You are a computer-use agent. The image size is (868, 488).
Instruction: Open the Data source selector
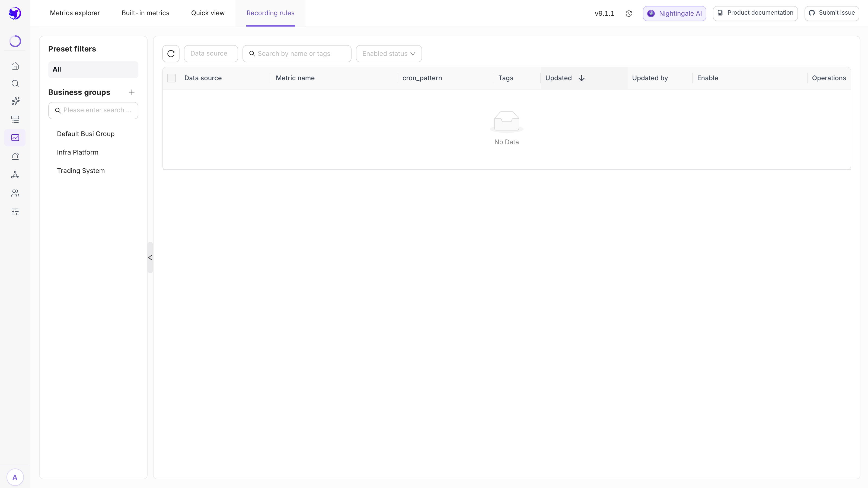coord(211,54)
